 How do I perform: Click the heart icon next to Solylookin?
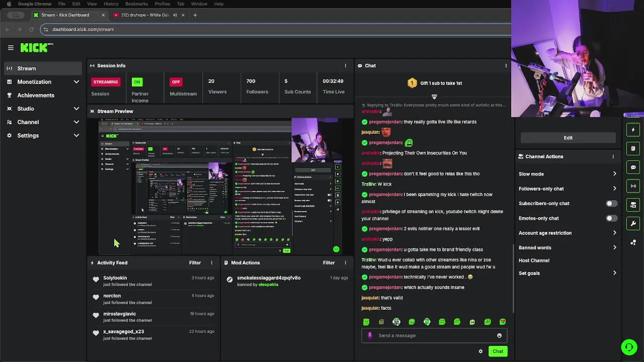coord(96,280)
